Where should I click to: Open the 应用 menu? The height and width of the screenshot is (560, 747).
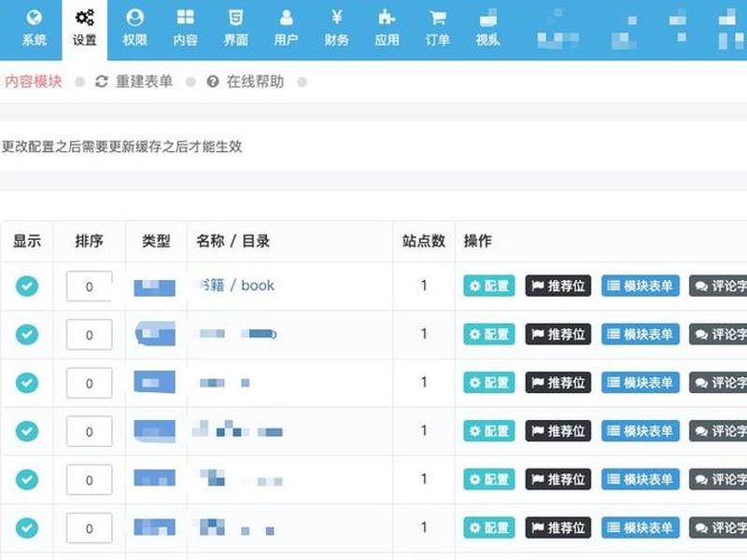pyautogui.click(x=387, y=29)
